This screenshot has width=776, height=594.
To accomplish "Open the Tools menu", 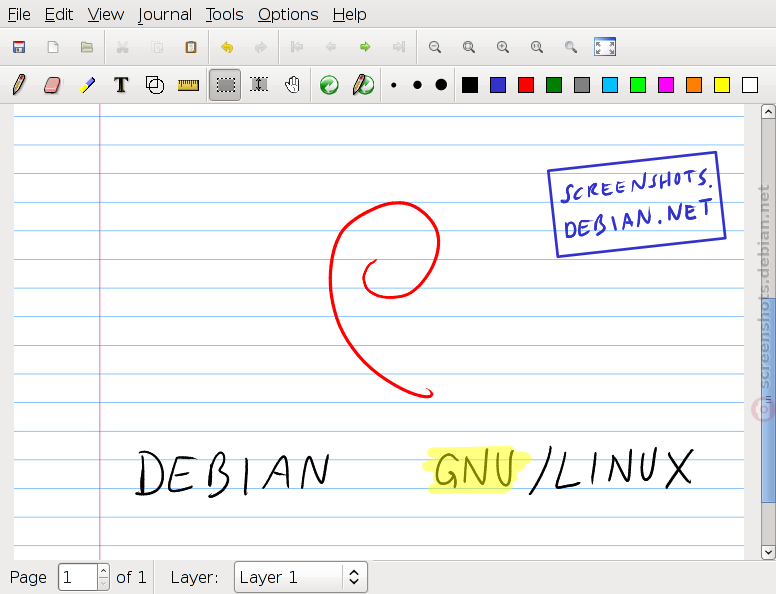I will coord(225,14).
